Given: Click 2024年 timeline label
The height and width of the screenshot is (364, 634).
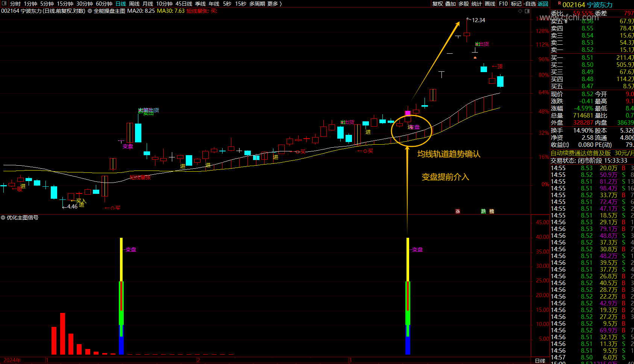Looking at the screenshot, I should coord(12,360).
